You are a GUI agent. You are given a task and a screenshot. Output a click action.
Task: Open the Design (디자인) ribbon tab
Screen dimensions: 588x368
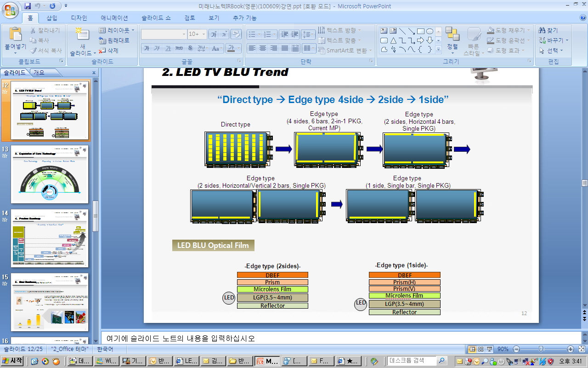coord(79,18)
